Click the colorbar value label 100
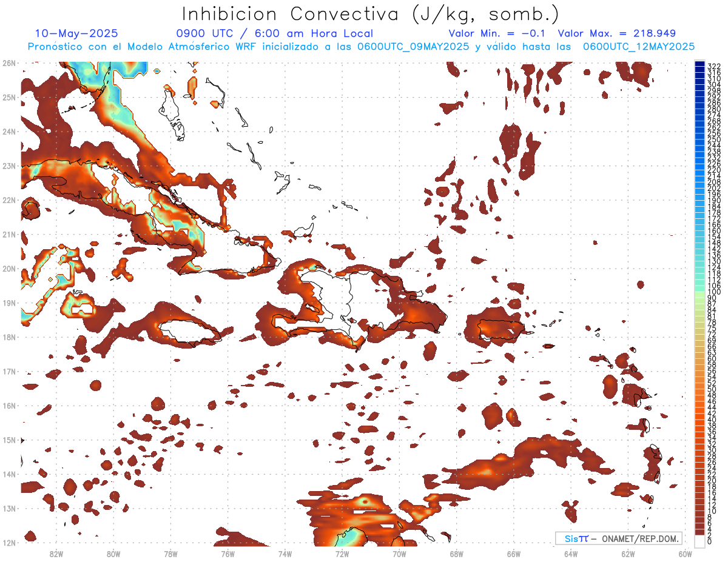Screen dimensions: 728x562 [714, 292]
